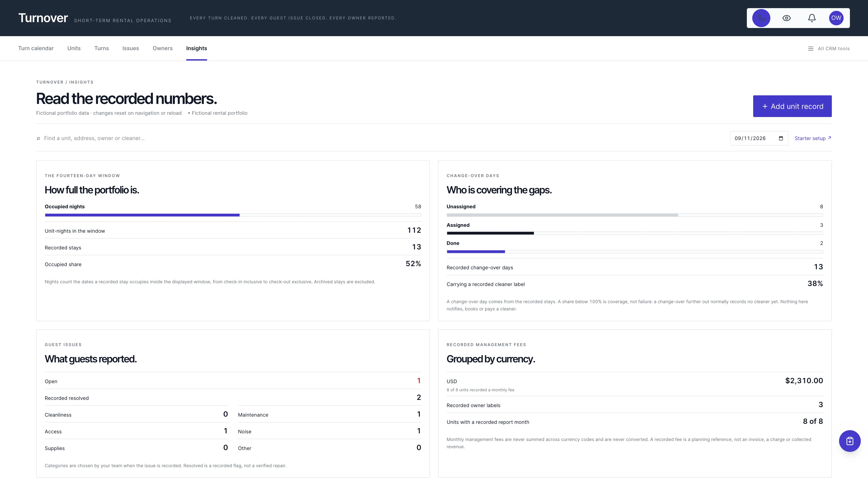Viewport: 868px width, 488px height.
Task: Click the Unassigned progress bar
Action: click(x=634, y=215)
